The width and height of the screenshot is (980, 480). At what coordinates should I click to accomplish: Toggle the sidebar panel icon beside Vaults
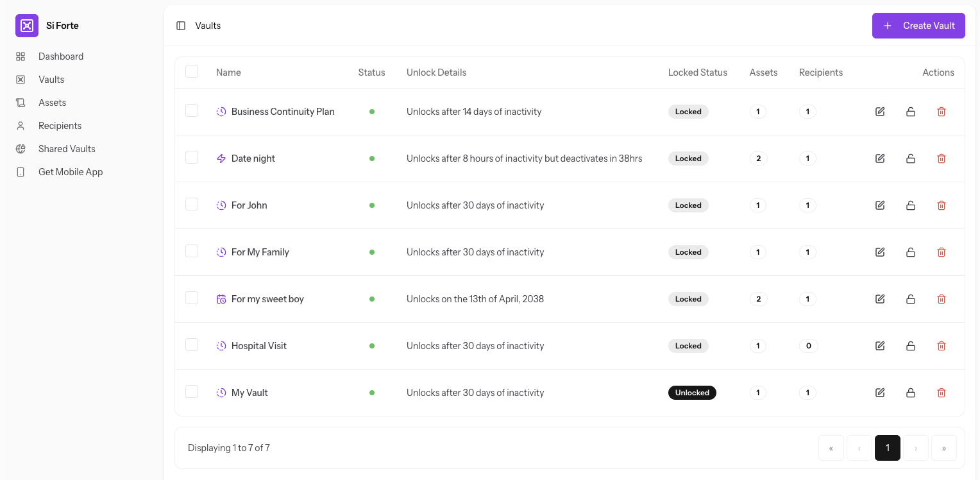pos(181,26)
